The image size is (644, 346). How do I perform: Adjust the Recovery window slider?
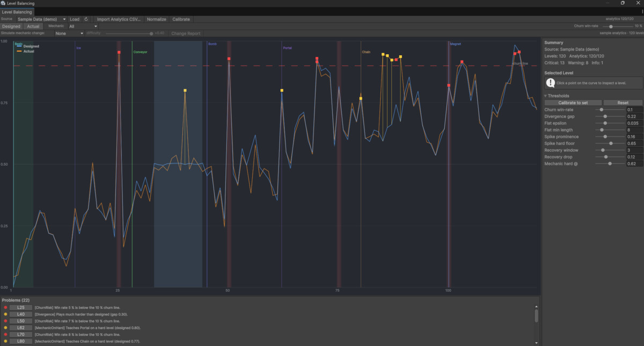click(610, 150)
